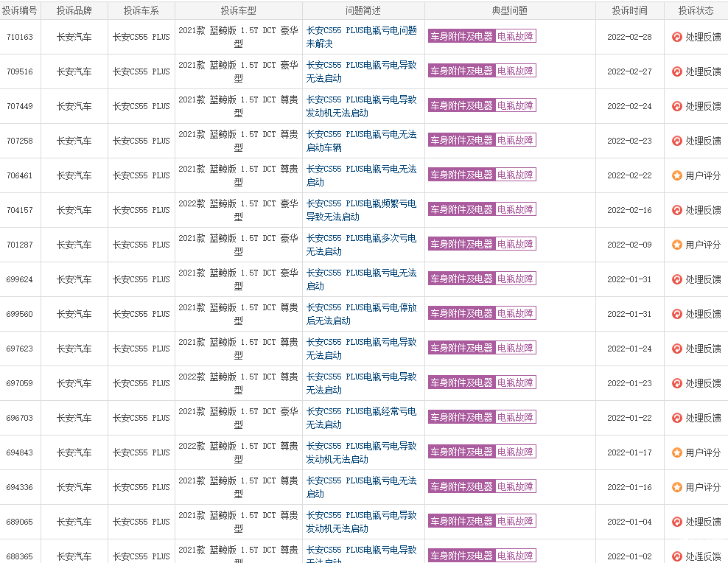
Task: Click 车身附件及电器 tag in row 707449
Action: [461, 105]
